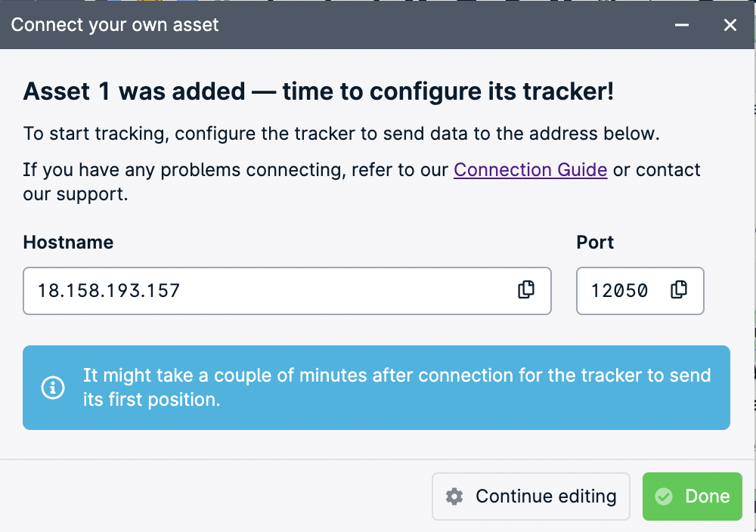Click the Port label
Image resolution: width=756 pixels, height=532 pixels.
tap(595, 243)
